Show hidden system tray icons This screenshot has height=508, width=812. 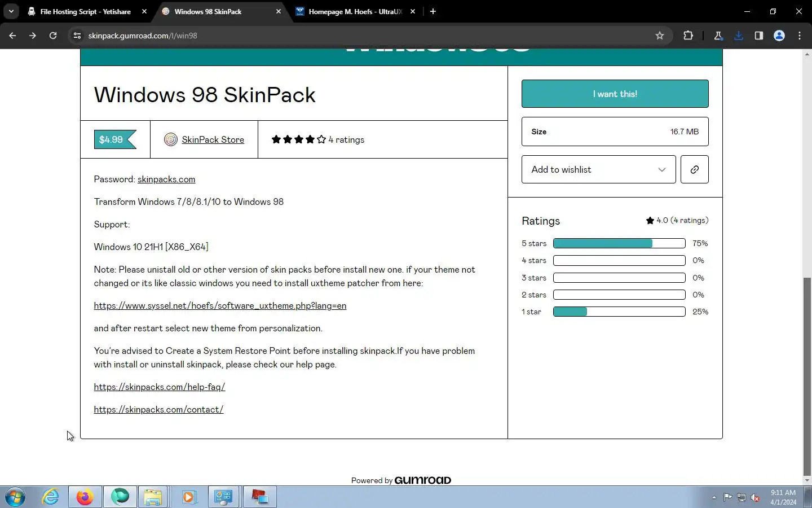pos(714,497)
